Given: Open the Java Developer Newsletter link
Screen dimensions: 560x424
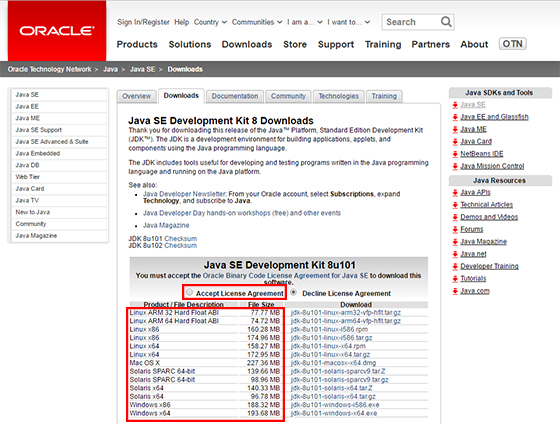Looking at the screenshot, I should 184,194.
